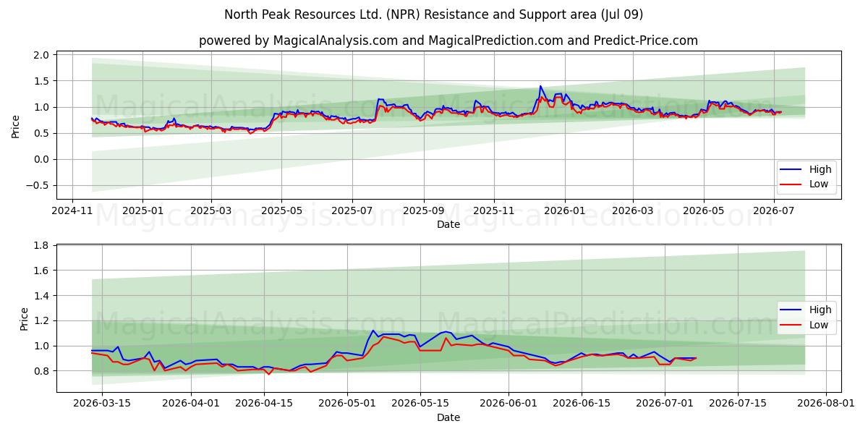Viewport: 868px width, 434px height.
Task: Click the '1.2' price tick on bottom chart
Action: [42, 321]
